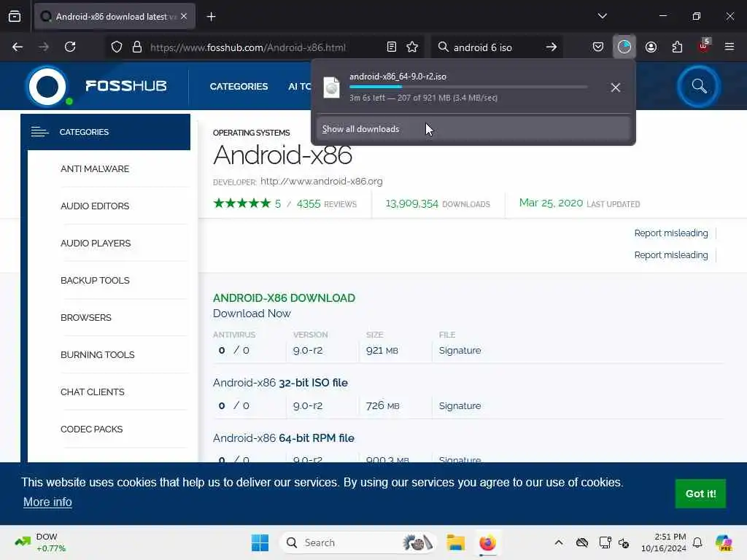Open DOW stocks widget

[x=41, y=542]
